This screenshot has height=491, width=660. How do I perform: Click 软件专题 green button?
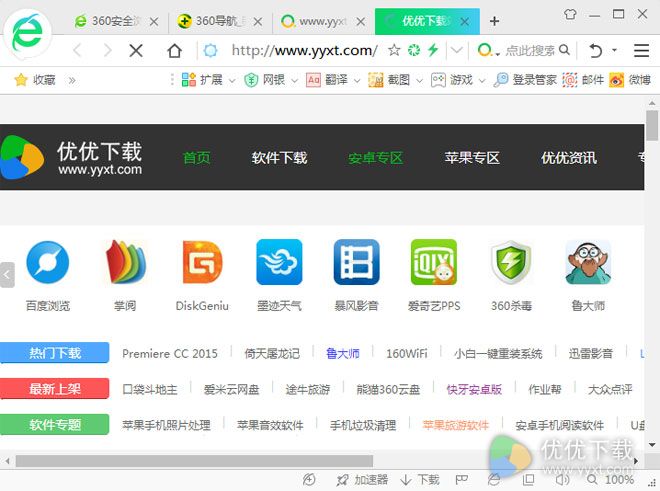[55, 424]
